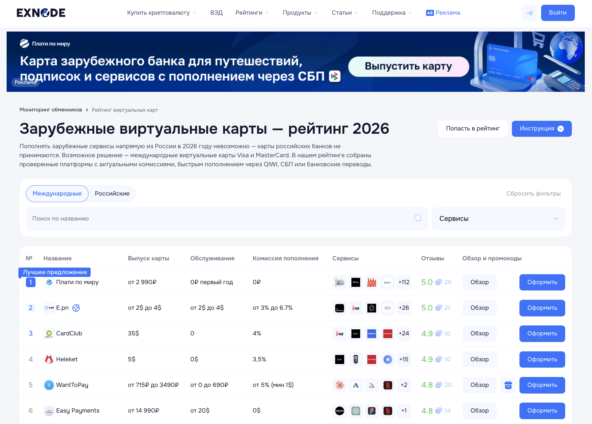This screenshot has width=592, height=424.
Task: Expand Купить криптовалюту menu
Action: click(x=162, y=13)
